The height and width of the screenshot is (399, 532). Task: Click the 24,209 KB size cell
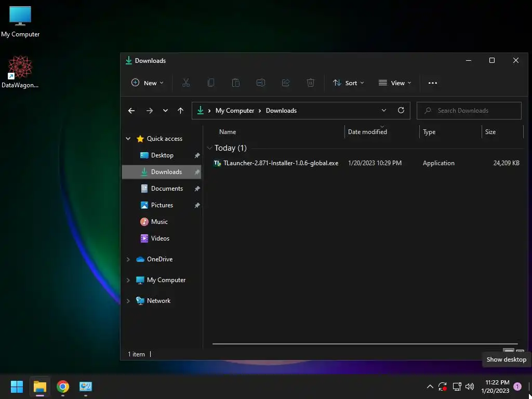(x=506, y=163)
